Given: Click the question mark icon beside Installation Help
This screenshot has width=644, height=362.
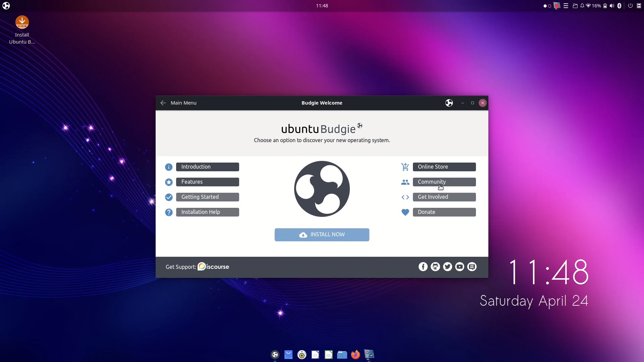Looking at the screenshot, I should click(x=169, y=212).
